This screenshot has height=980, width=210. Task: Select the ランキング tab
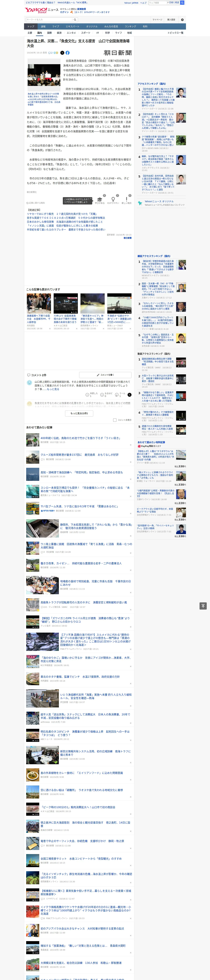(x=130, y=27)
